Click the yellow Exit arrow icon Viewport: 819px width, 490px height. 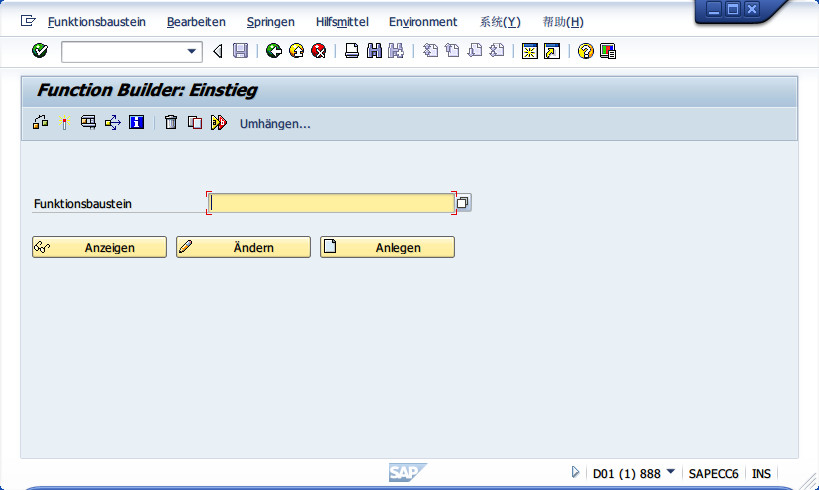coord(296,51)
